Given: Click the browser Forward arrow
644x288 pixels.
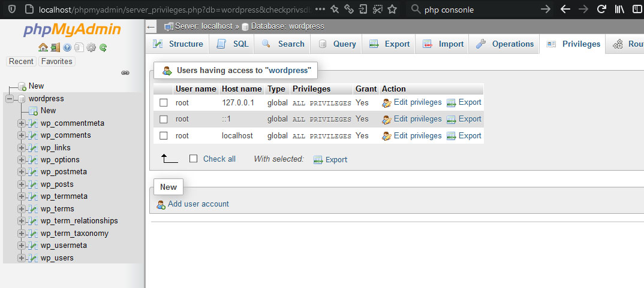Looking at the screenshot, I should pos(583,9).
